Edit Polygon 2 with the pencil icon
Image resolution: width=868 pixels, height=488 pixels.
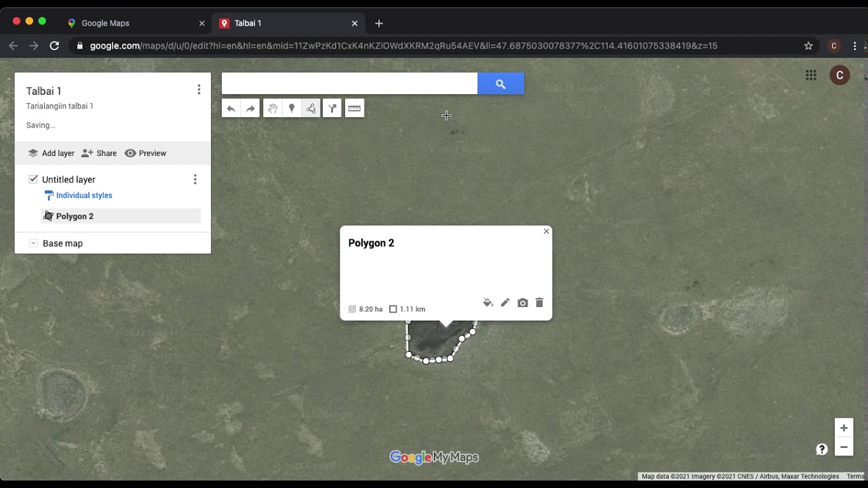tap(505, 303)
